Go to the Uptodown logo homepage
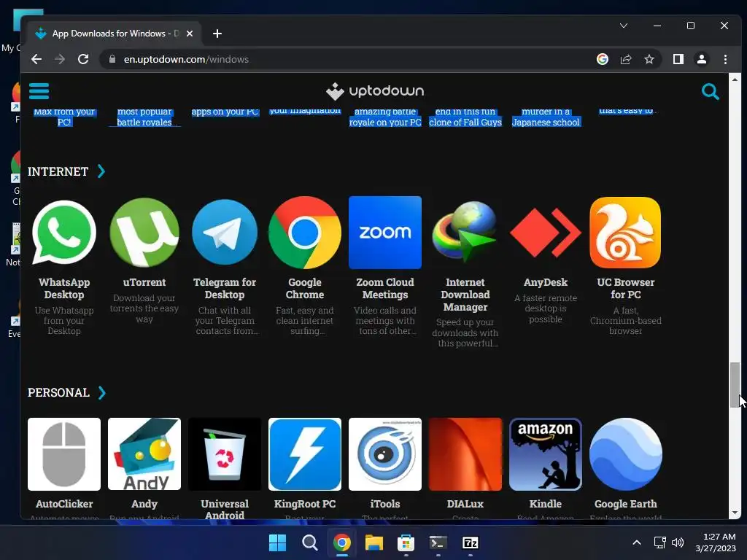This screenshot has height=560, width=747. click(374, 91)
